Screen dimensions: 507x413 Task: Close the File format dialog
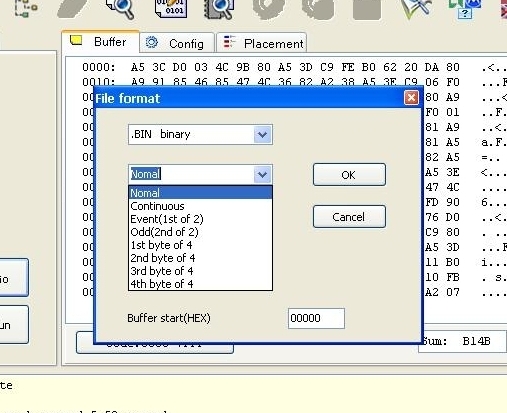point(411,98)
